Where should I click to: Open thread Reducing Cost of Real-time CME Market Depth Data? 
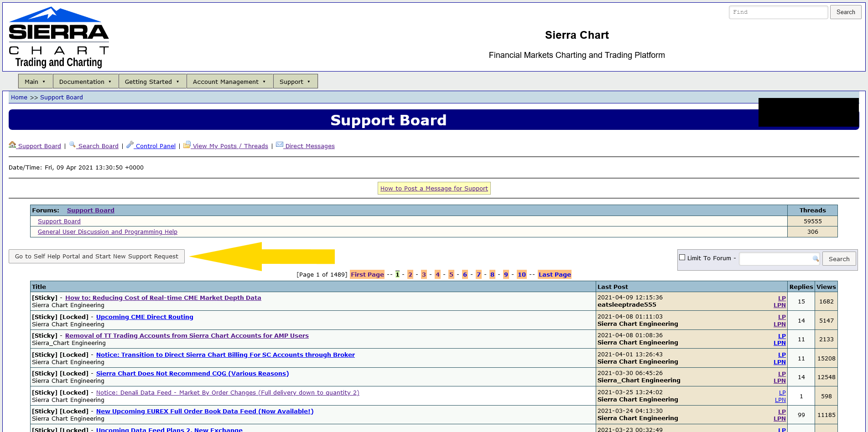click(x=163, y=298)
